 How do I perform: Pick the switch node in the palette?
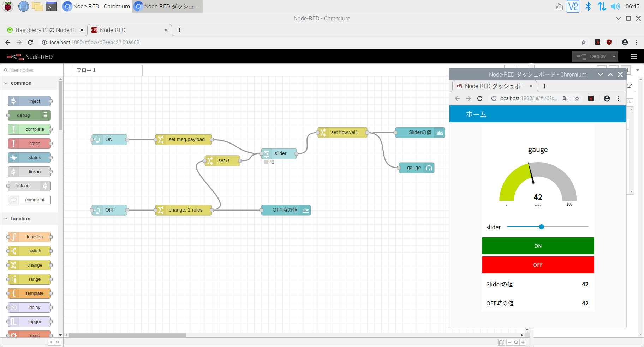(x=29, y=251)
